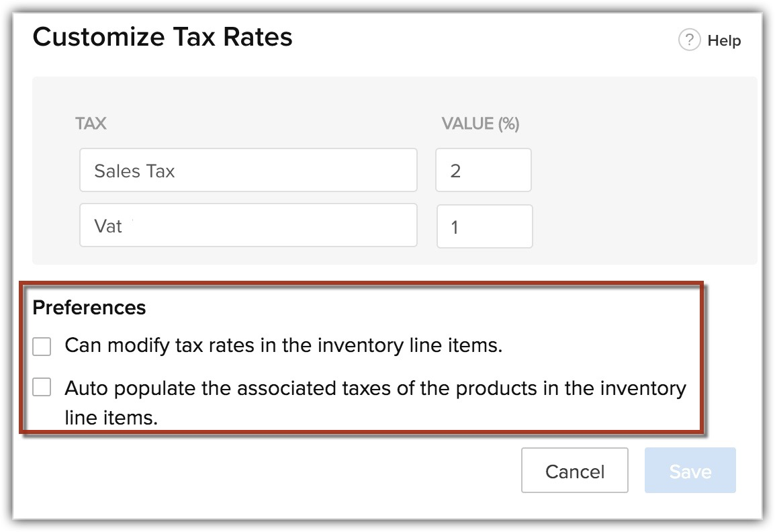Image resolution: width=775 pixels, height=532 pixels.
Task: Click the TAX column header
Action: 91,124
